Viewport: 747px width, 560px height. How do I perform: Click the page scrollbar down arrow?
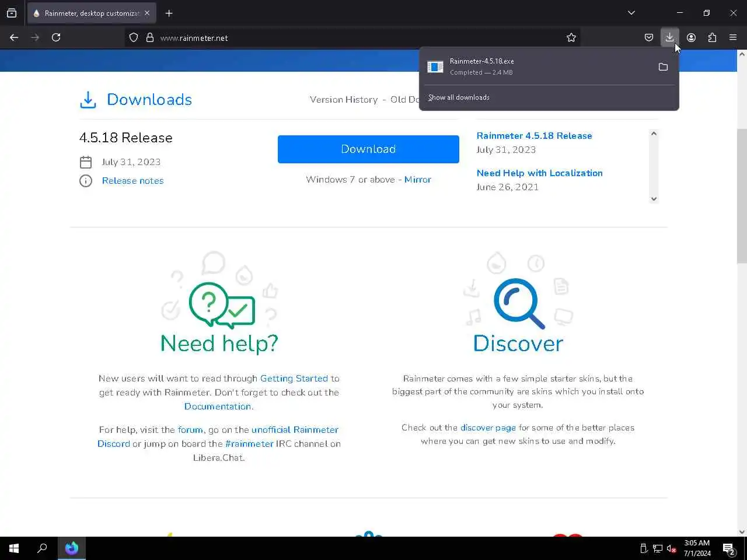tap(742, 531)
